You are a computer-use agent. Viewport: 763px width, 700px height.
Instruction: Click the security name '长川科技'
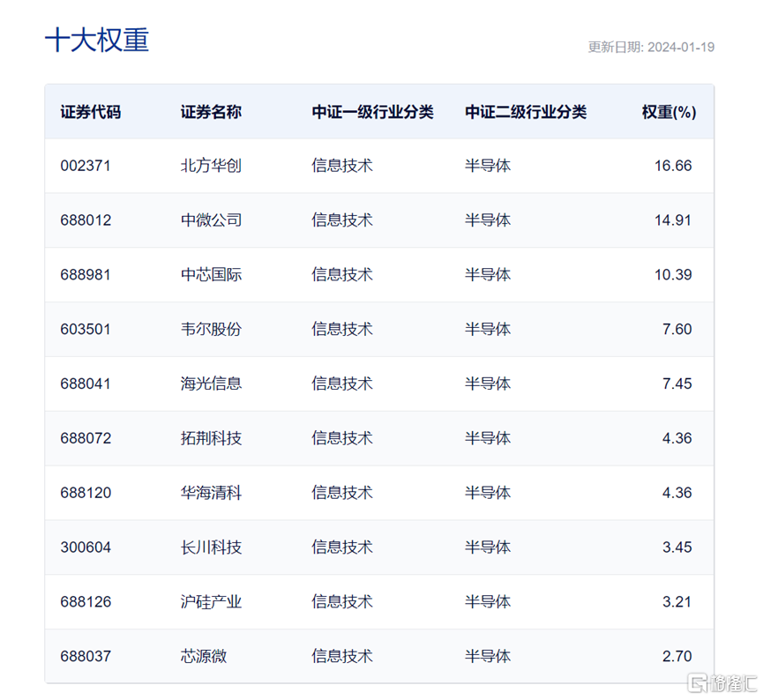pyautogui.click(x=211, y=547)
